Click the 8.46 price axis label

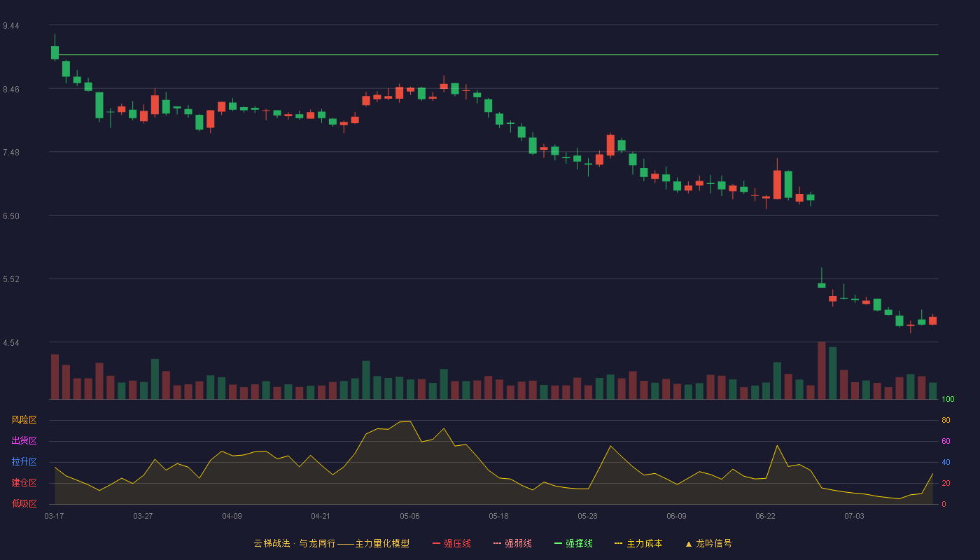tap(11, 90)
